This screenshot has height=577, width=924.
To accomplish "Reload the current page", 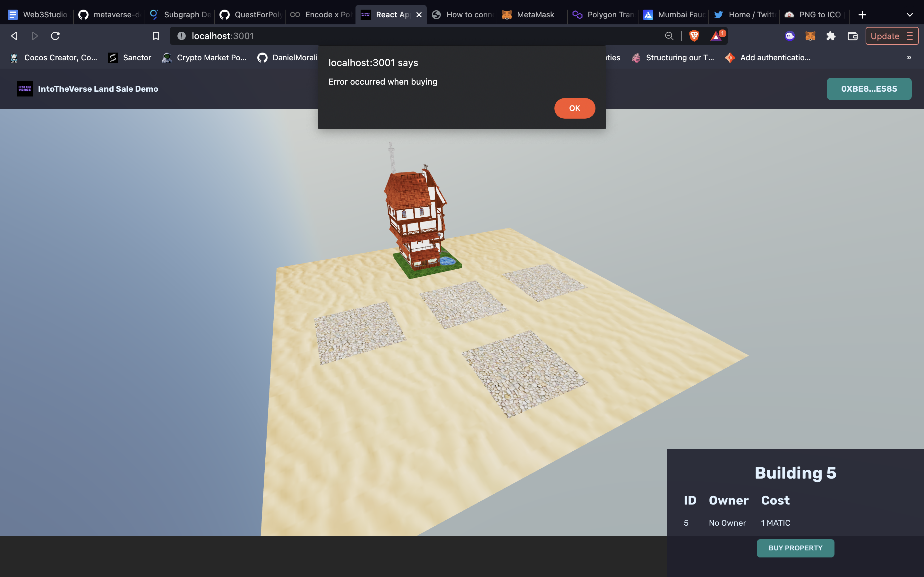I will (x=56, y=36).
